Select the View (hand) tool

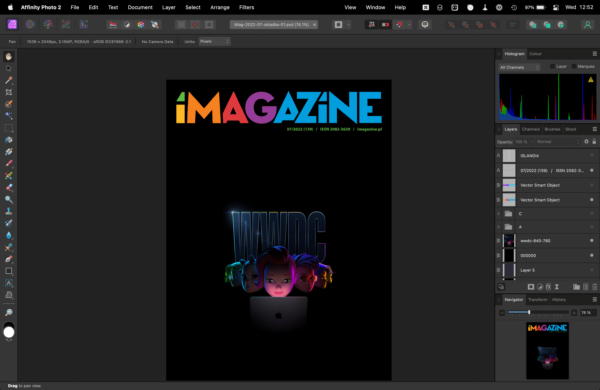point(9,57)
